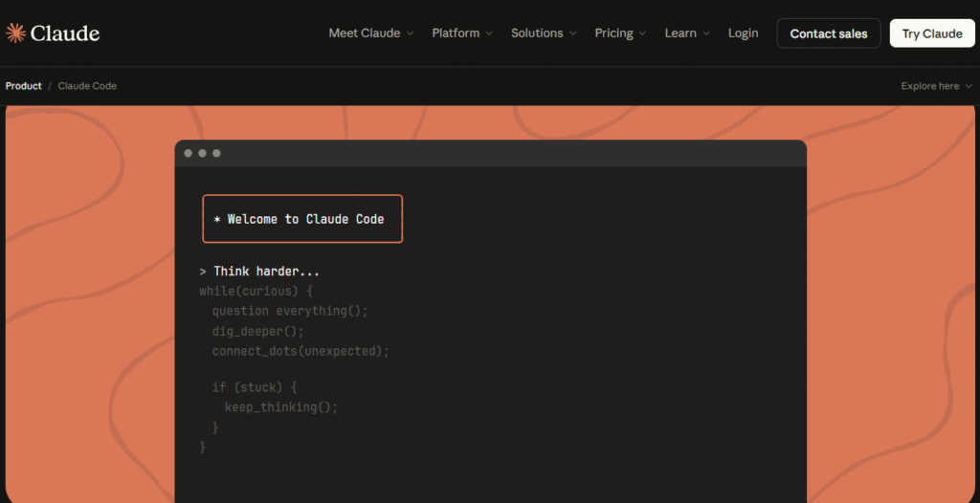Click the first gray dot in terminal titlebar
Viewport: 980px width, 503px height.
(189, 153)
